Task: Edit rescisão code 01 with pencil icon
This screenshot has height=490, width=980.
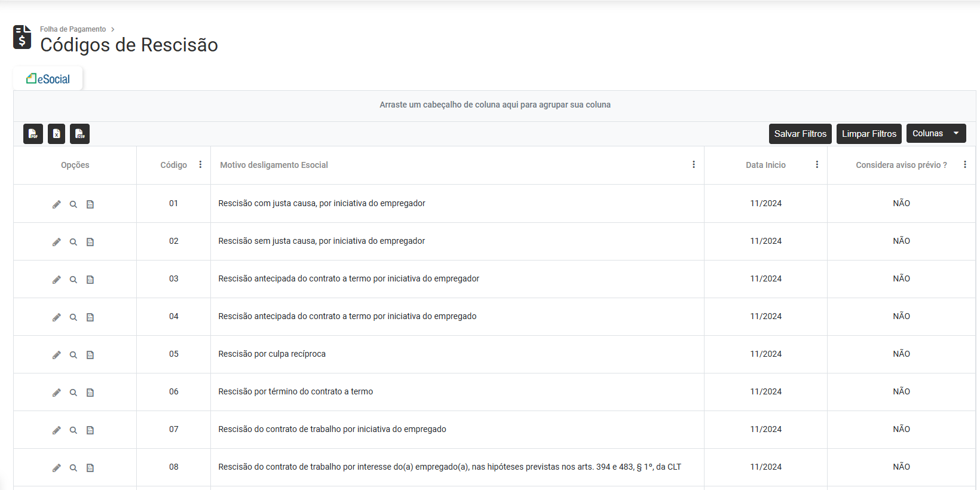Action: tap(57, 204)
